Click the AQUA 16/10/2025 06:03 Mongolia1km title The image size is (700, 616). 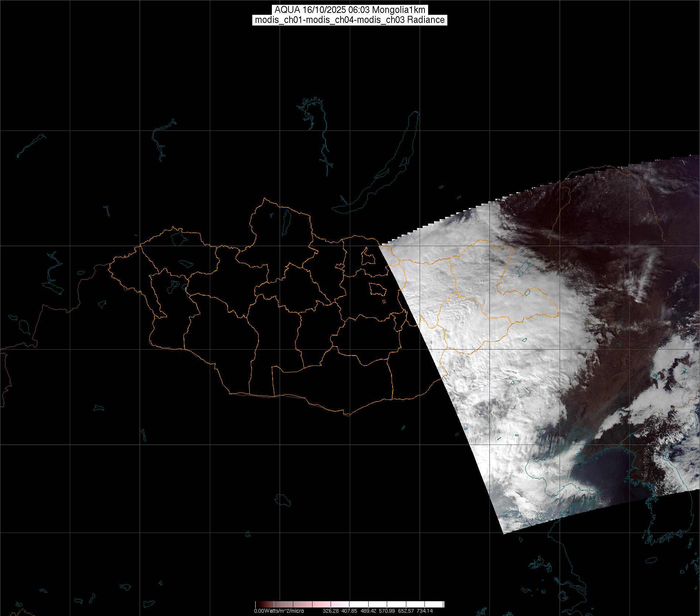pyautogui.click(x=350, y=10)
